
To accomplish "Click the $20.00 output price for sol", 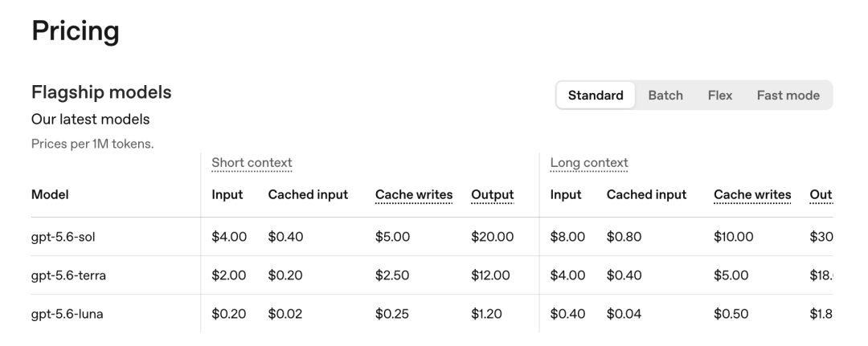I will [492, 237].
